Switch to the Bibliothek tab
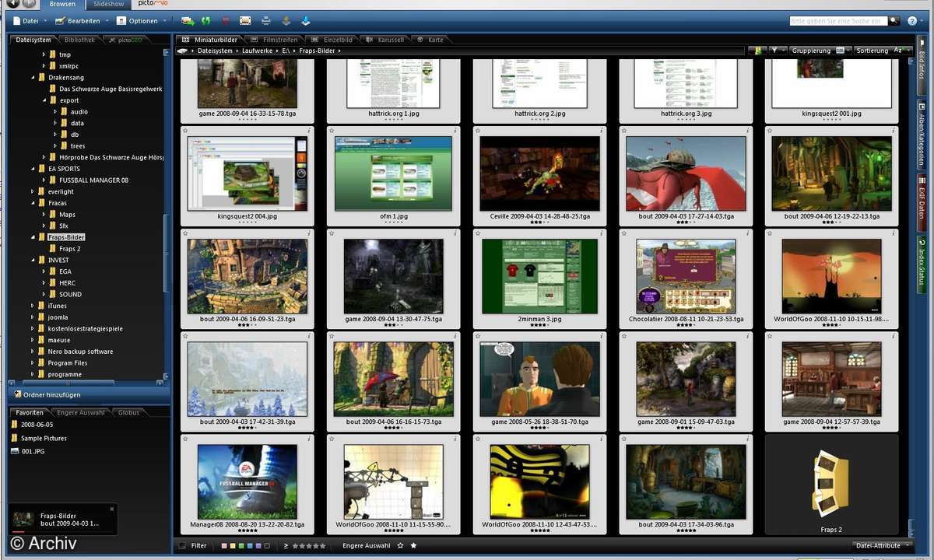 pos(79,39)
